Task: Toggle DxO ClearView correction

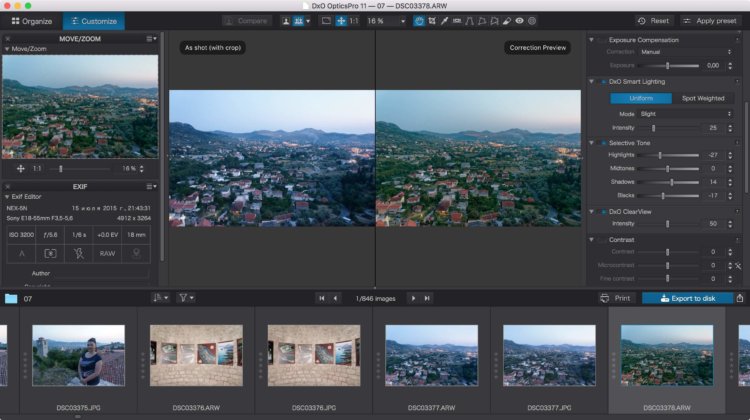Action: point(603,212)
